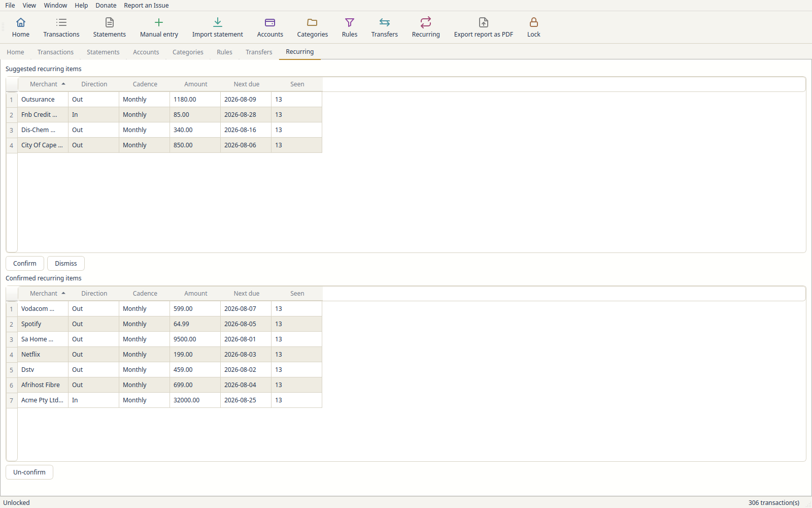
Task: Export report as PDF
Action: (x=484, y=27)
